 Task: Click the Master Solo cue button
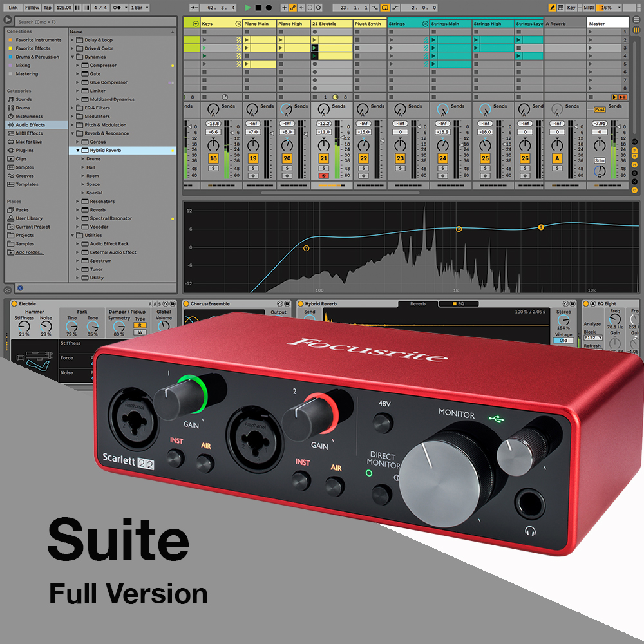pos(600,160)
